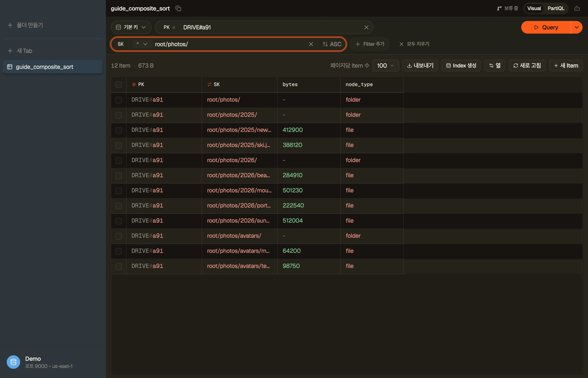This screenshot has height=378, width=588.
Task: Edit SK value root/photos/
Action: click(230, 44)
